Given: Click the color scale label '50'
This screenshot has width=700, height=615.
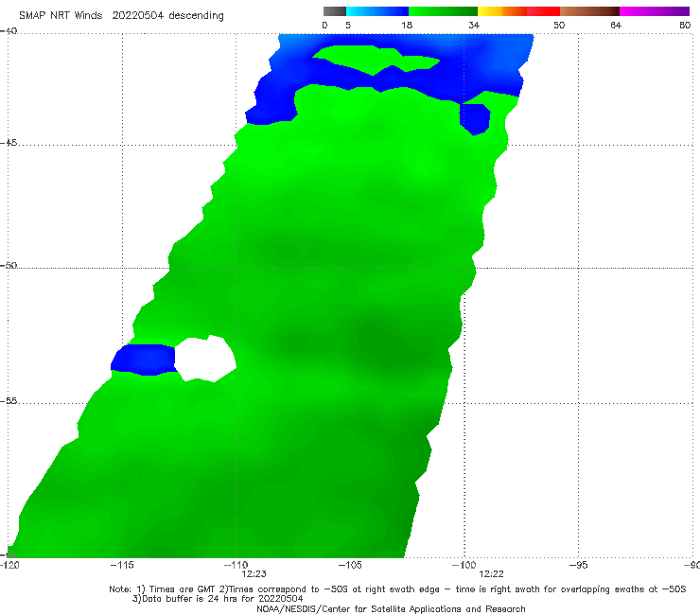Looking at the screenshot, I should pos(559,25).
